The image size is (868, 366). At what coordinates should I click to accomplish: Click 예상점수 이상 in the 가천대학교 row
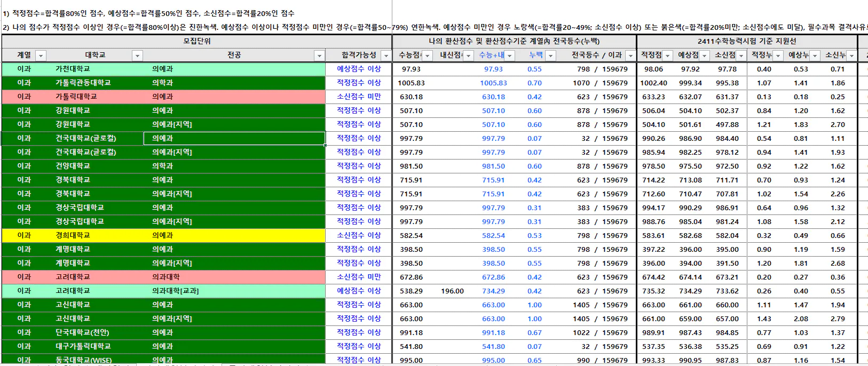point(359,69)
